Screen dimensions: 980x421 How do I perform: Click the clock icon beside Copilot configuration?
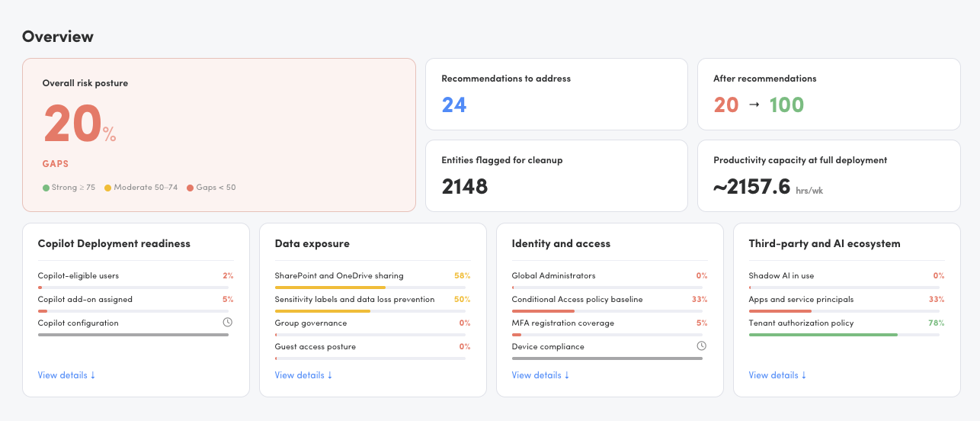(227, 323)
